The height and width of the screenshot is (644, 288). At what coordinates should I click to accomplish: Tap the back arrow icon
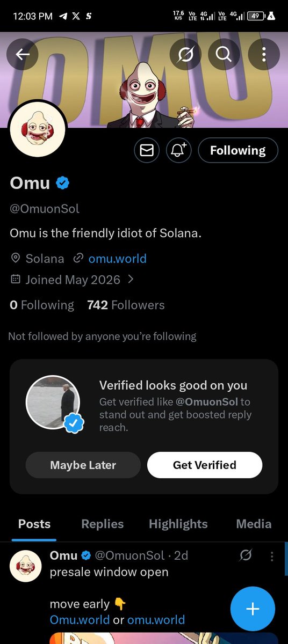pos(23,54)
